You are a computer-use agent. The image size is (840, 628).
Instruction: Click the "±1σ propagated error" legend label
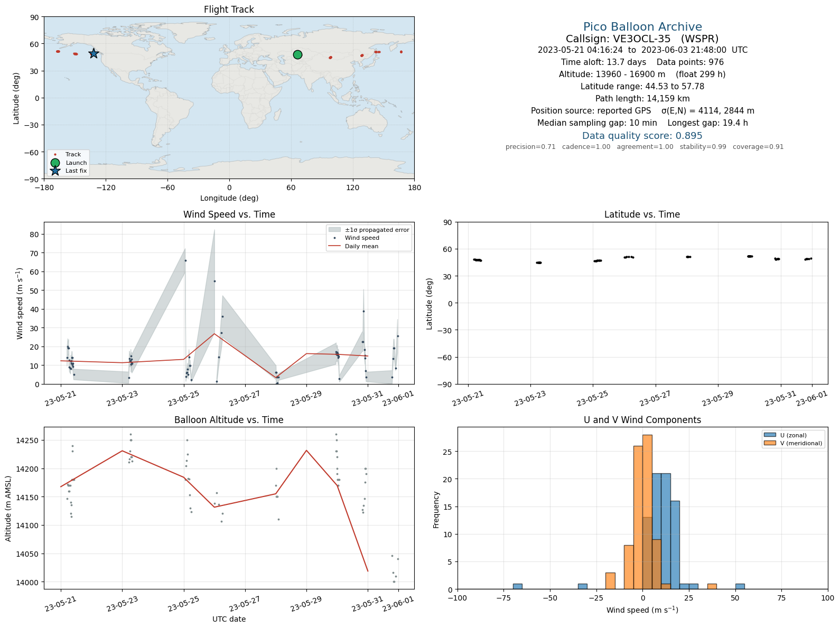tap(377, 230)
